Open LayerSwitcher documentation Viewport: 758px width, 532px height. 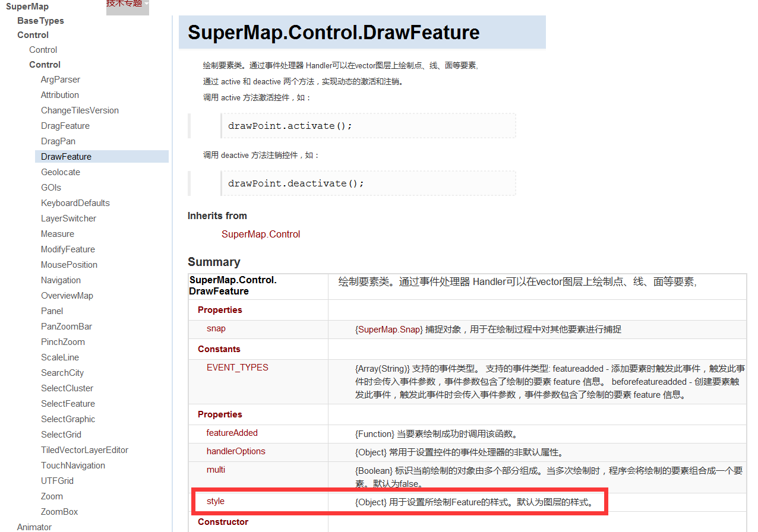(68, 218)
